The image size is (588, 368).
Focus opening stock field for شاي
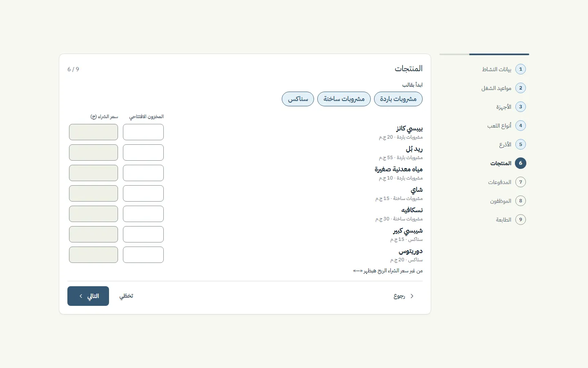143,193
